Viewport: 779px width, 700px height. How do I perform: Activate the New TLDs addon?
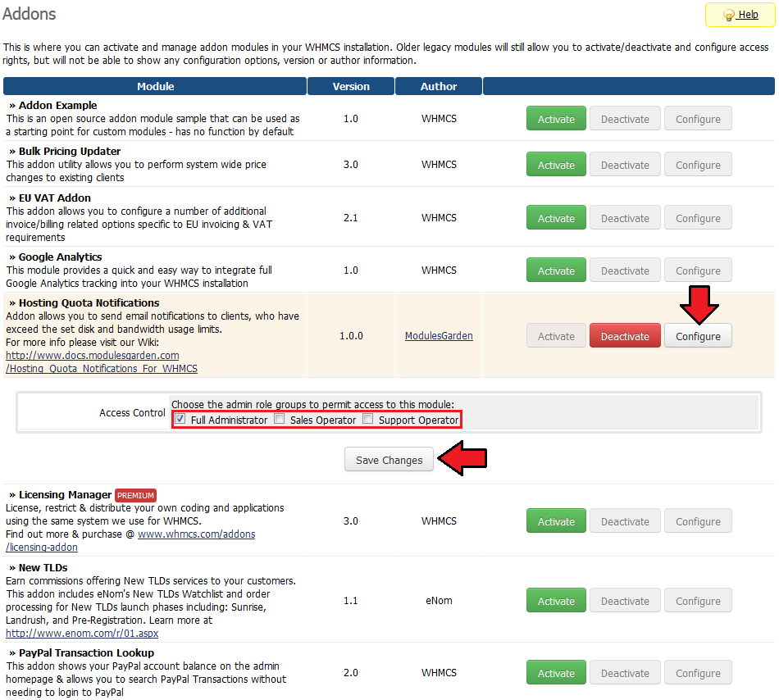pyautogui.click(x=556, y=601)
